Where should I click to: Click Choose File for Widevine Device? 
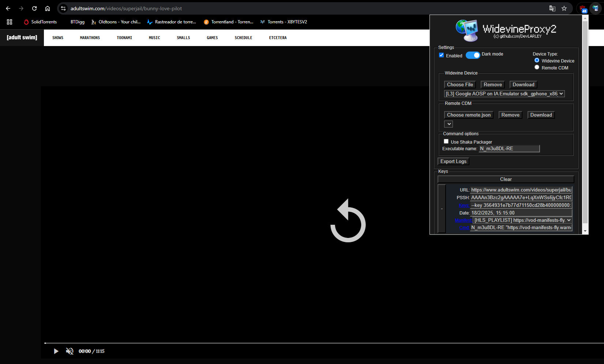(x=460, y=85)
